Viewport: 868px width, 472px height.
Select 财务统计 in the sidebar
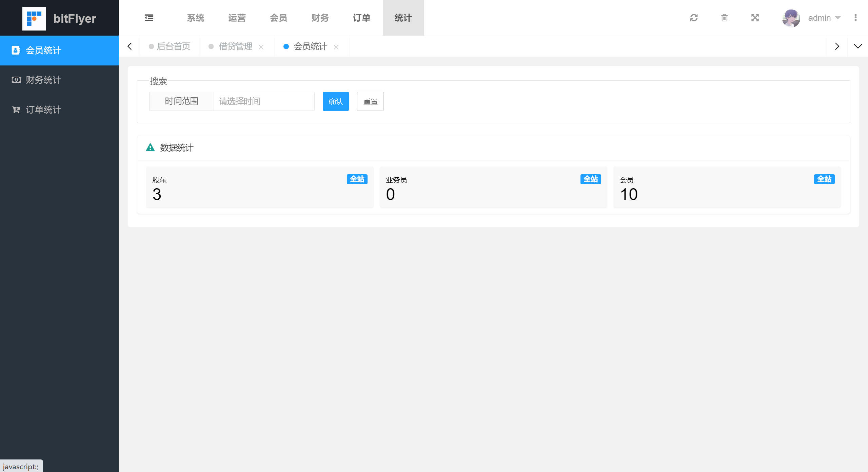point(59,80)
